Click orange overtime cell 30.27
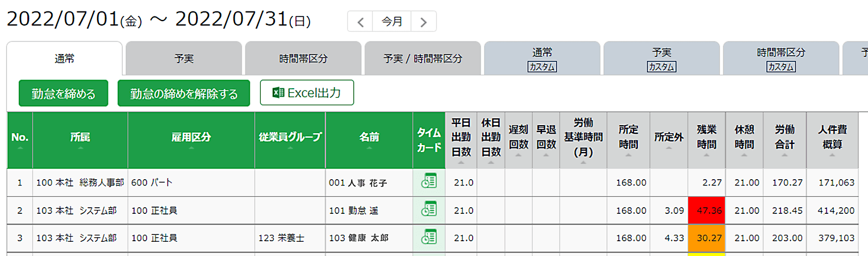 click(x=707, y=238)
